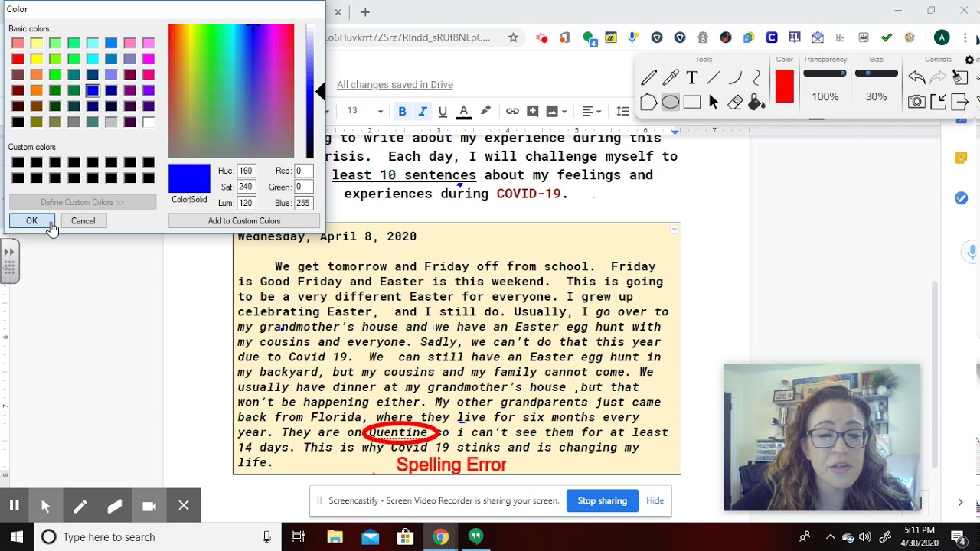This screenshot has width=980, height=551.
Task: Toggle Italic formatting in Docs toolbar
Action: point(422,111)
